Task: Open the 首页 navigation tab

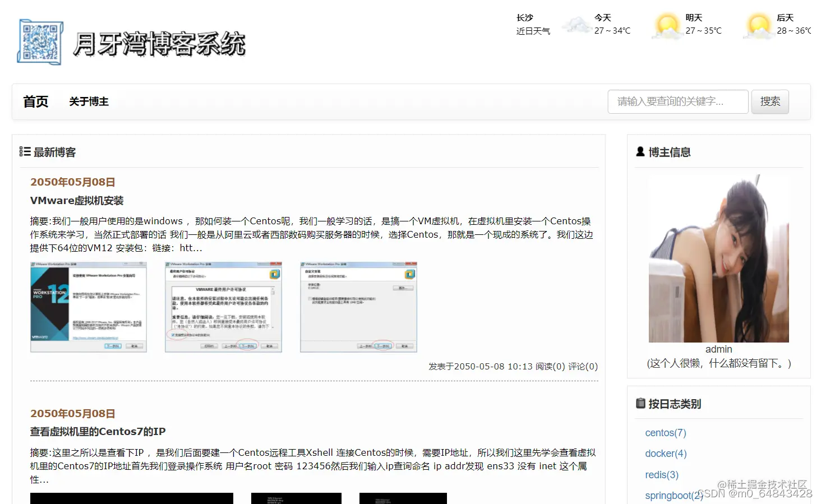Action: (35, 101)
